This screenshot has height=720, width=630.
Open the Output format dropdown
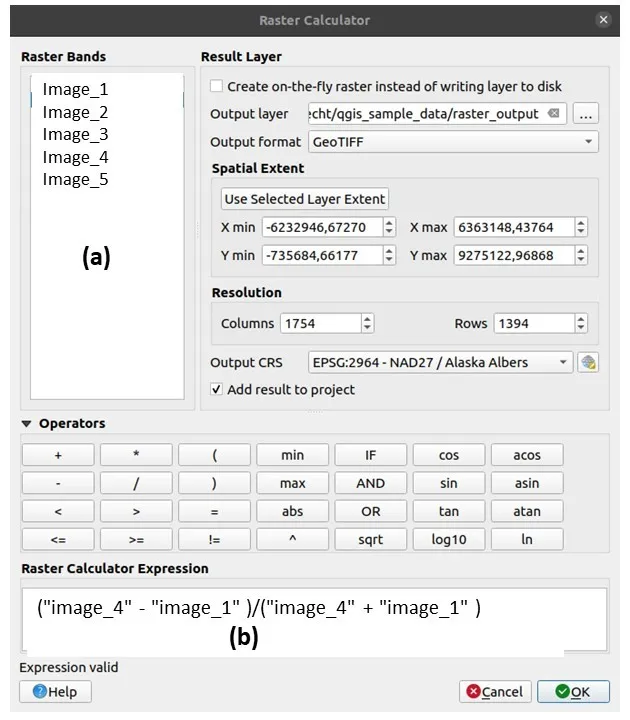[453, 142]
